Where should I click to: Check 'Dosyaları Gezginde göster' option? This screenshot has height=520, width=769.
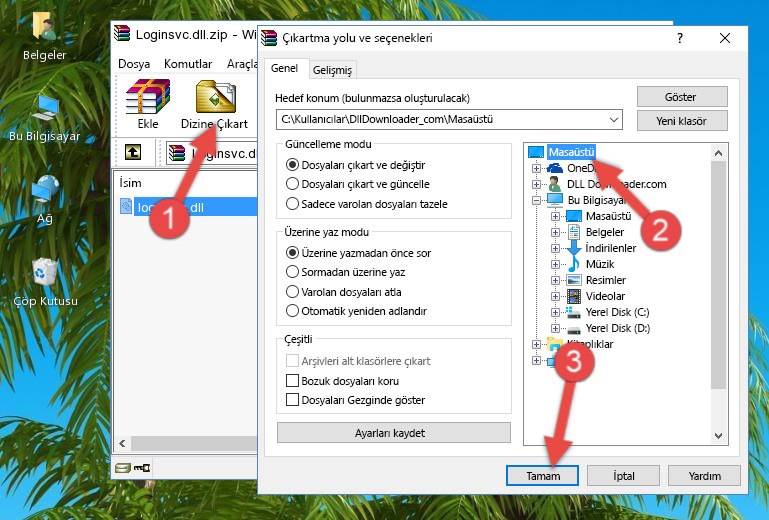[x=293, y=400]
